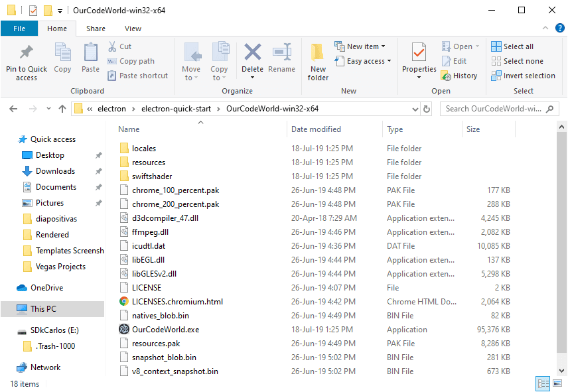Click Copy path in the Clipboard group
568x392 pixels.
tap(131, 61)
